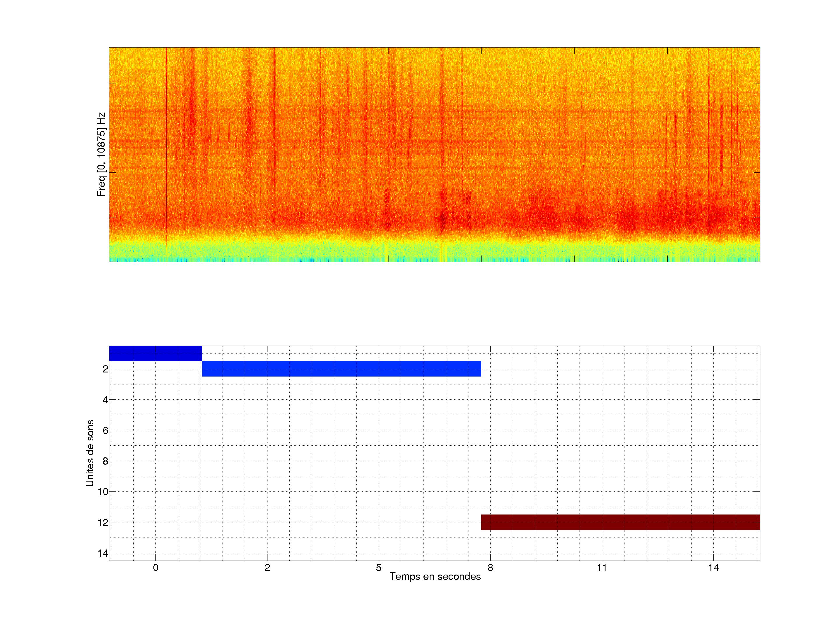
Task: Click the 'Temps en secondes' x-axis label
Action: 435,576
